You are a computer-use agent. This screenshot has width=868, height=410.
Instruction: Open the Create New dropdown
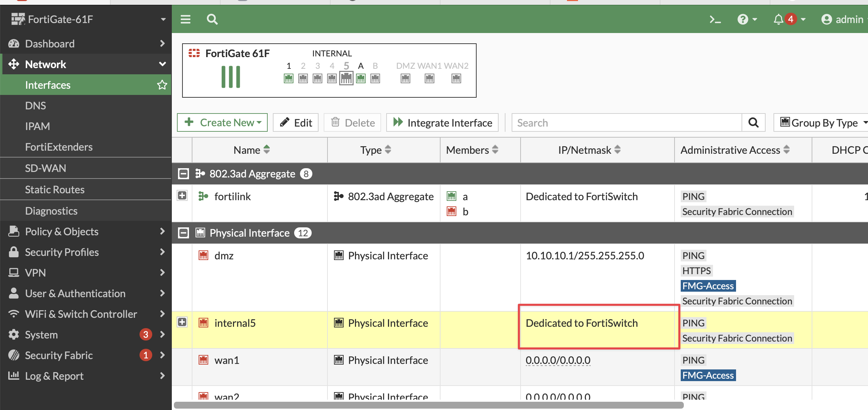click(x=222, y=122)
